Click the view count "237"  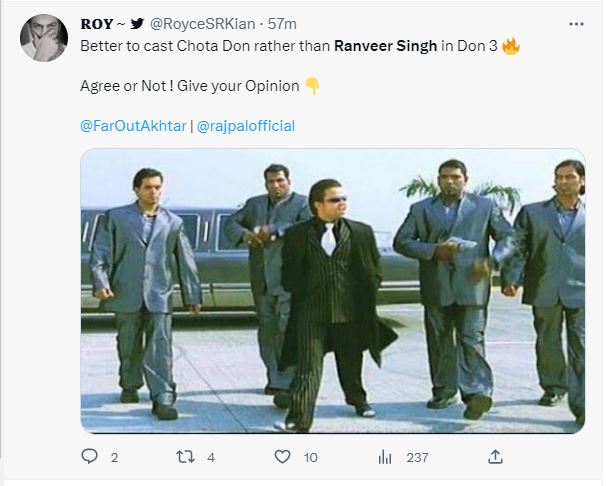[x=417, y=457]
